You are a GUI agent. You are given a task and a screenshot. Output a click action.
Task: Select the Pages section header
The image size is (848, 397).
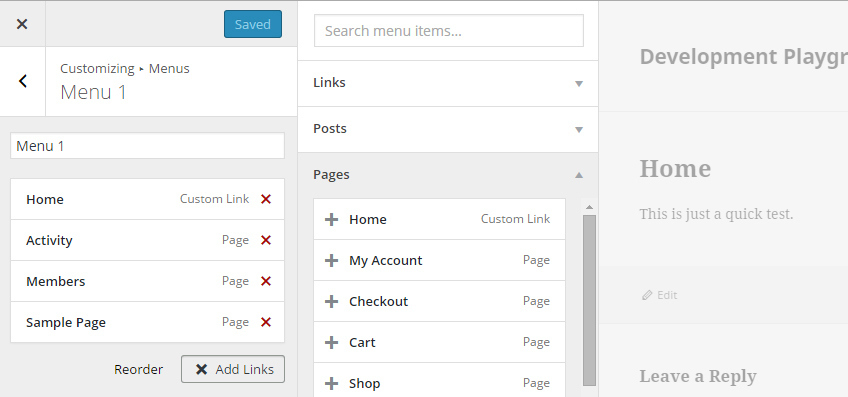(448, 175)
